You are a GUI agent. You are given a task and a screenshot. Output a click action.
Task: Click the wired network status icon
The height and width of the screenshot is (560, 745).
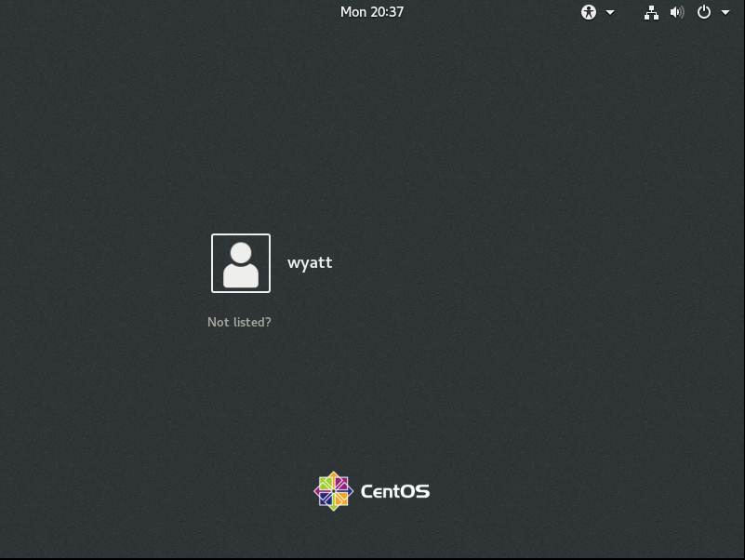pyautogui.click(x=651, y=12)
